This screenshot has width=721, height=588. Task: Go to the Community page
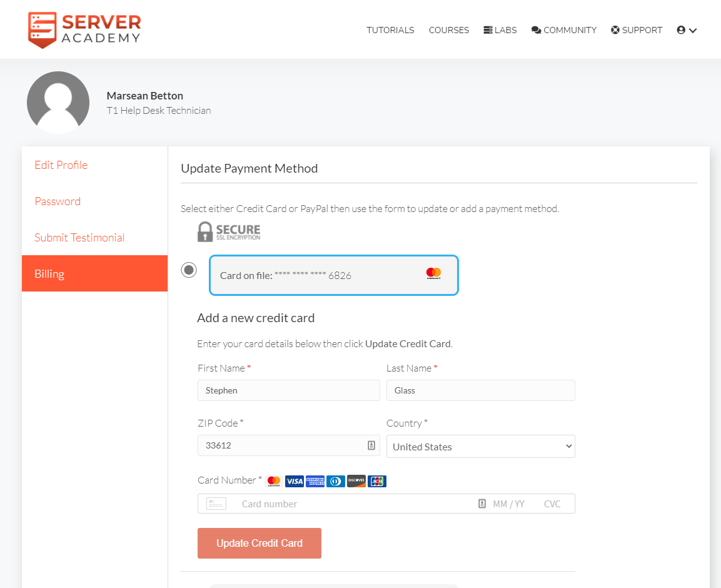pos(564,30)
